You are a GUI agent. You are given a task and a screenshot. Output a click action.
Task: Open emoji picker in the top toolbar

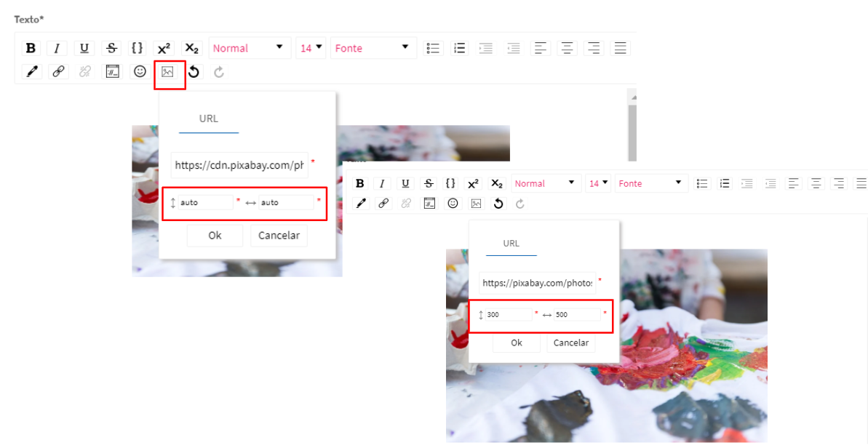pos(140,71)
